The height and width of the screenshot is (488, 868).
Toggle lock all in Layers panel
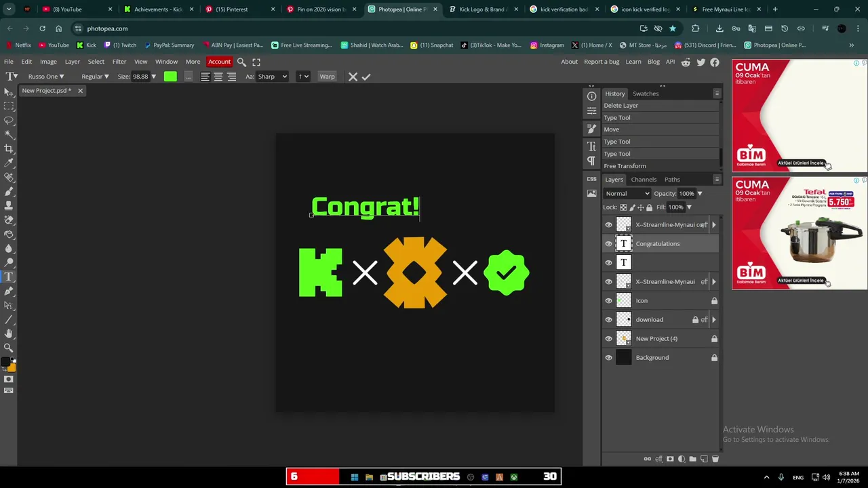[650, 207]
